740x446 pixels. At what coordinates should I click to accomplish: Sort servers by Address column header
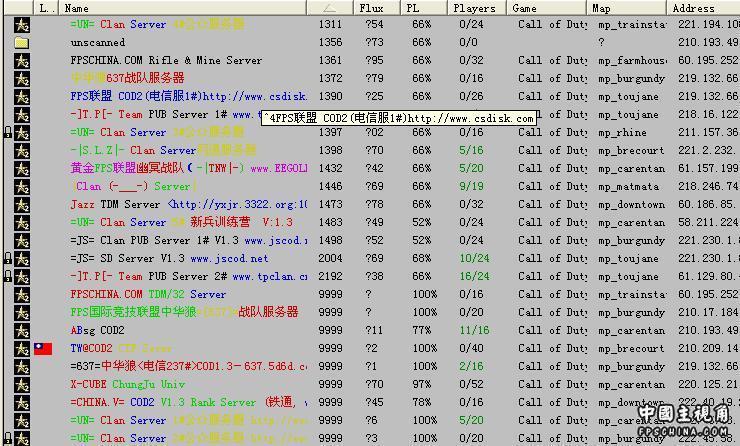point(703,8)
